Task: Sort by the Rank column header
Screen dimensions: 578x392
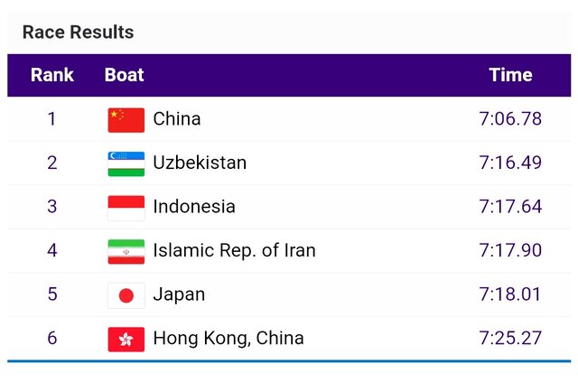Action: pos(52,75)
